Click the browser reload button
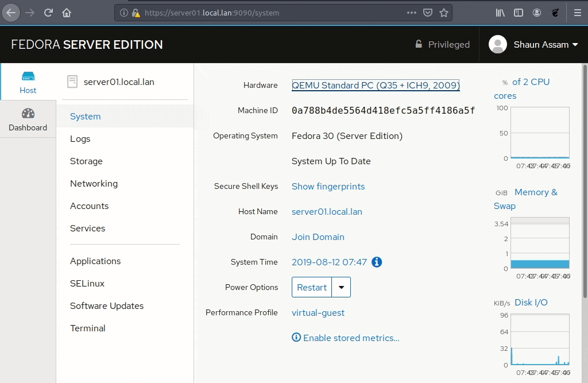This screenshot has height=383, width=588. point(49,13)
